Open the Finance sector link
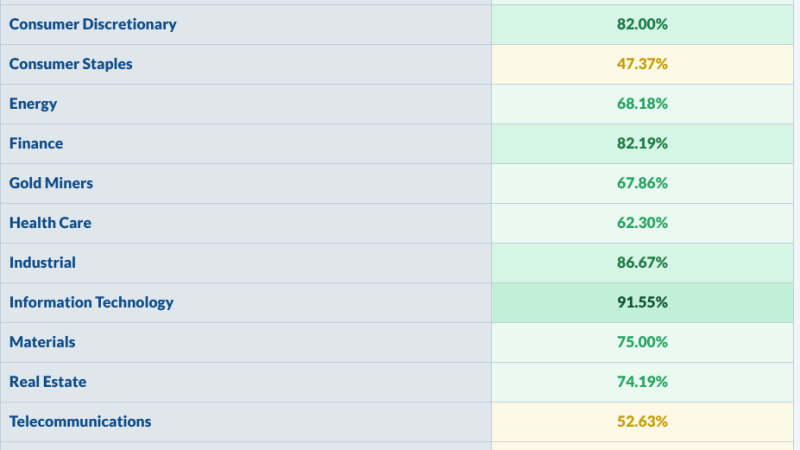Viewport: 800px width, 450px height. coord(36,143)
